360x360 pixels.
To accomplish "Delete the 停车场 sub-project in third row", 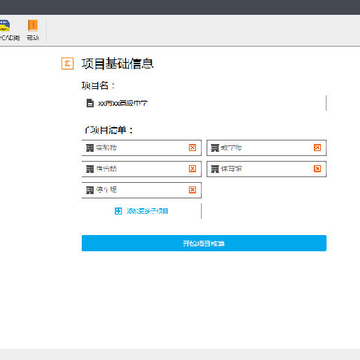I will pyautogui.click(x=192, y=190).
